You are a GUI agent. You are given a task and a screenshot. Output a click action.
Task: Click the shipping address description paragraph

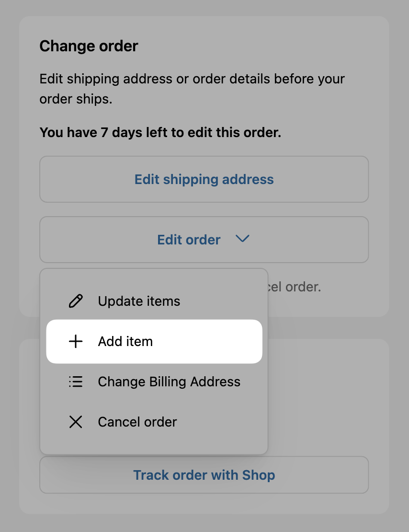point(192,89)
